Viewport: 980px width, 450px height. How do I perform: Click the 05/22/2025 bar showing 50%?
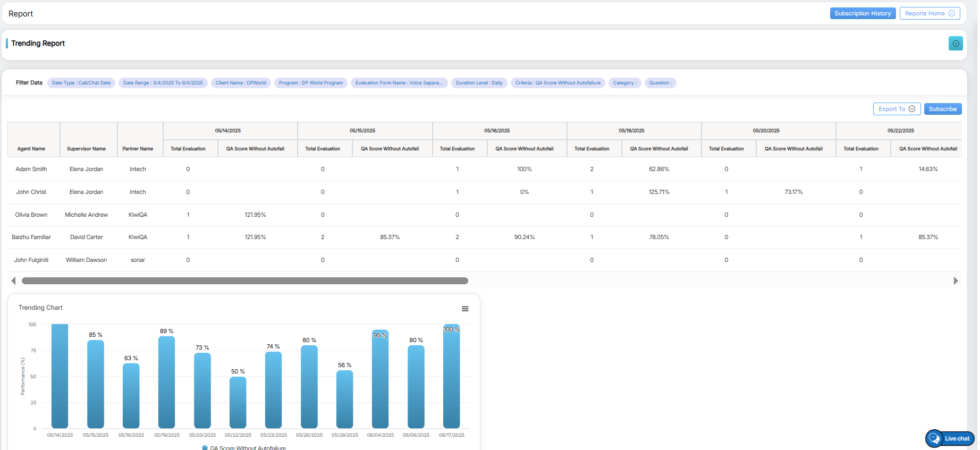pyautogui.click(x=238, y=402)
